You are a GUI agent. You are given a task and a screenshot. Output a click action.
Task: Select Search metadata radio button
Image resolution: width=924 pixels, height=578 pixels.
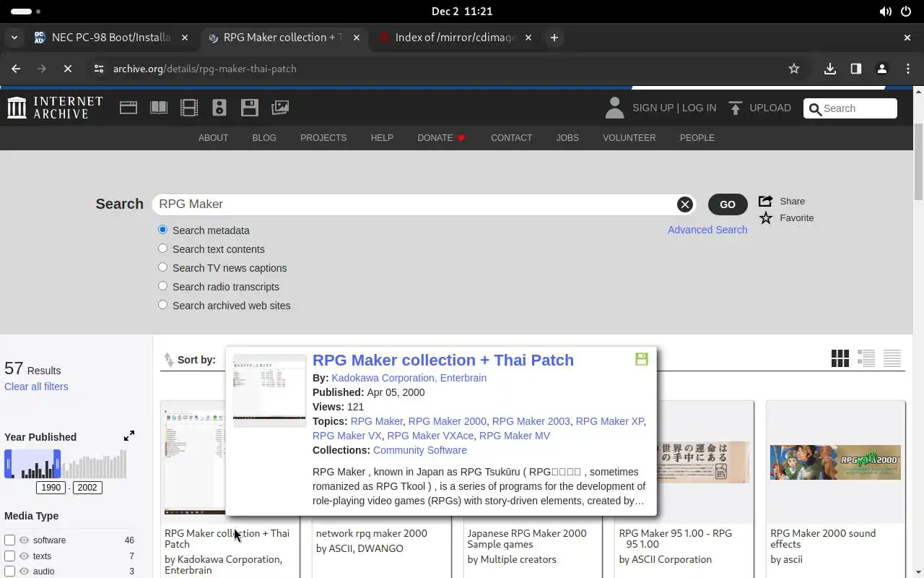click(x=162, y=229)
